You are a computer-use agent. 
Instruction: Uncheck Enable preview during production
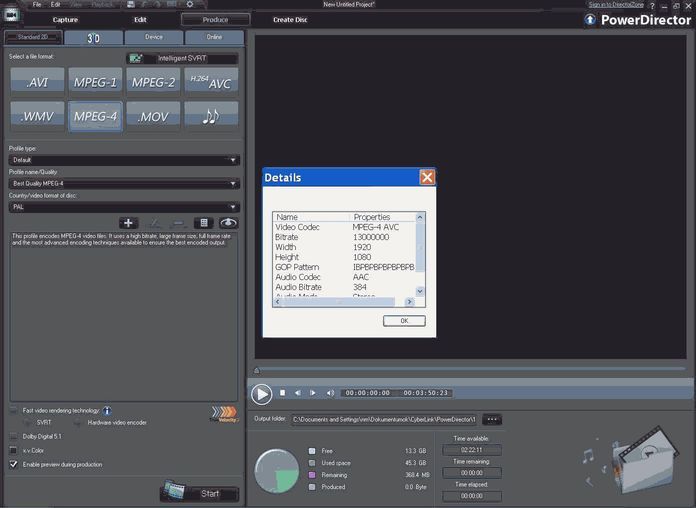pyautogui.click(x=14, y=464)
